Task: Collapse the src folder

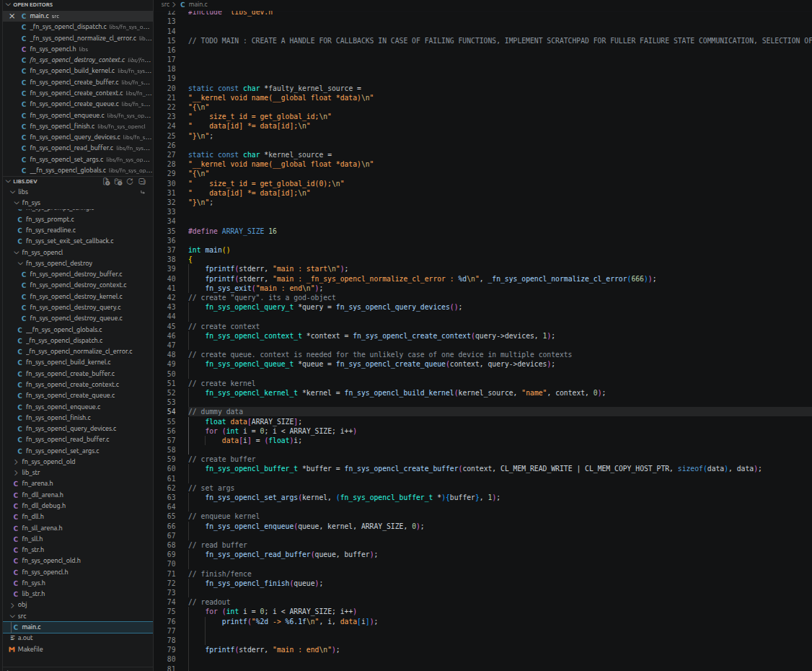Action: pyautogui.click(x=12, y=616)
